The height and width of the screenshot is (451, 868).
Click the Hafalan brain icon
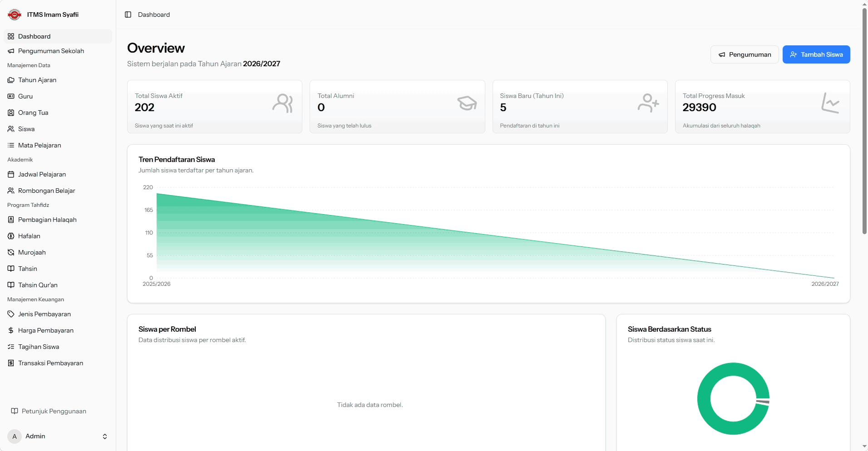coord(11,236)
